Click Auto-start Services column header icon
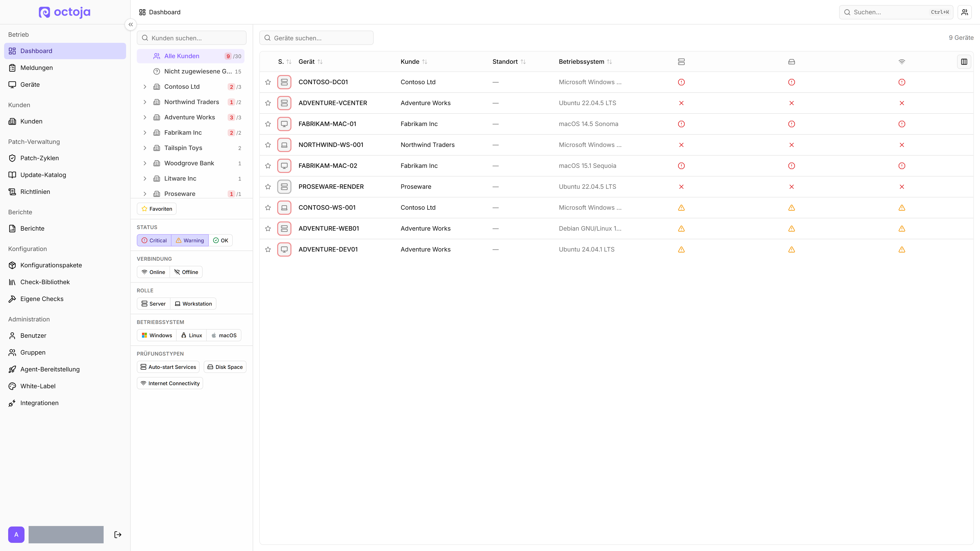The width and height of the screenshot is (980, 551). pos(681,61)
